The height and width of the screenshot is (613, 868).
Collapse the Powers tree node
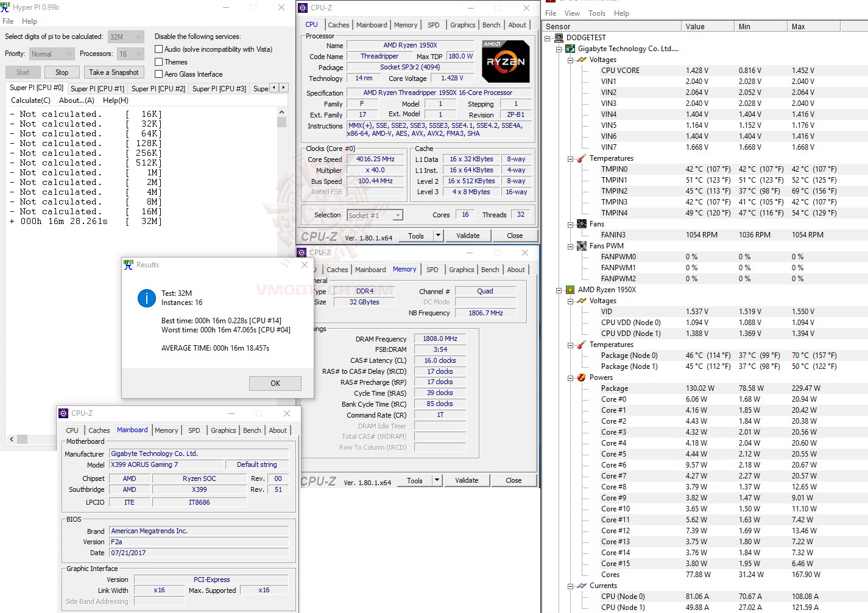click(x=570, y=377)
